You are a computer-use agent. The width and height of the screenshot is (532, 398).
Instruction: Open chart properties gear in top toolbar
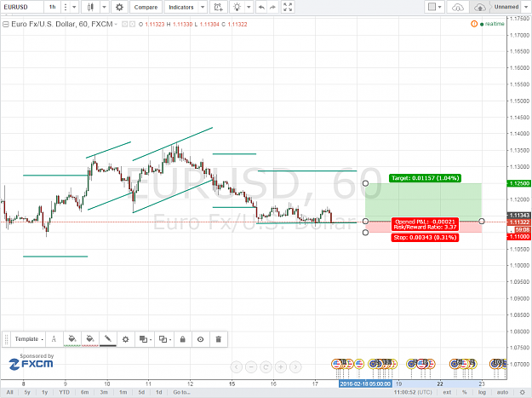(119, 7)
